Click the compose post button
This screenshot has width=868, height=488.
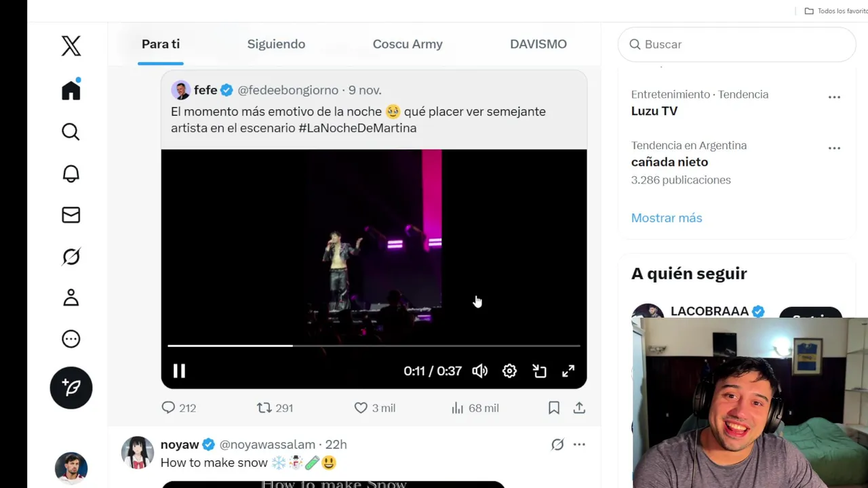tap(71, 387)
